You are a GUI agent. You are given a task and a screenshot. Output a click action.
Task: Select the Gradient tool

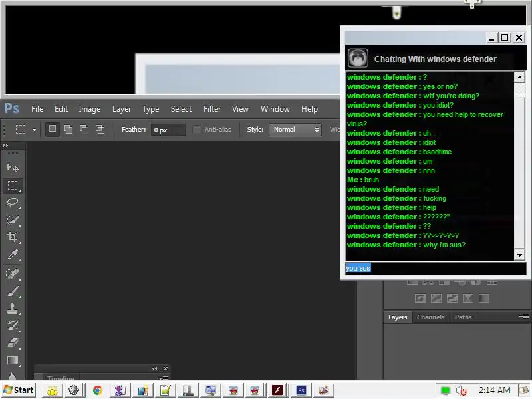13,360
